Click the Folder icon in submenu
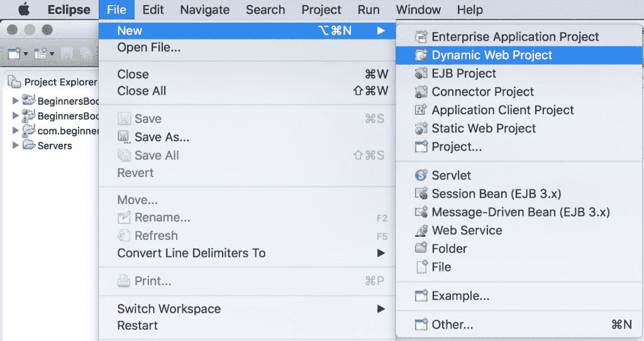 point(421,248)
